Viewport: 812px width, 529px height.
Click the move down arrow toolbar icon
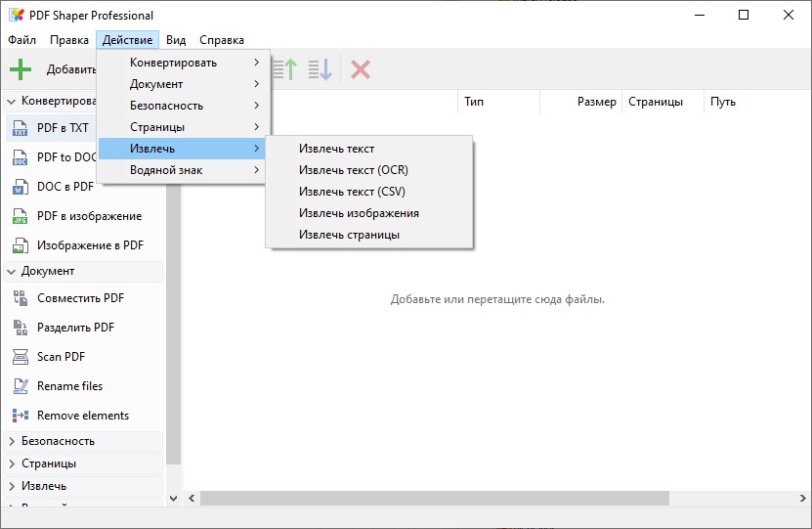(321, 69)
